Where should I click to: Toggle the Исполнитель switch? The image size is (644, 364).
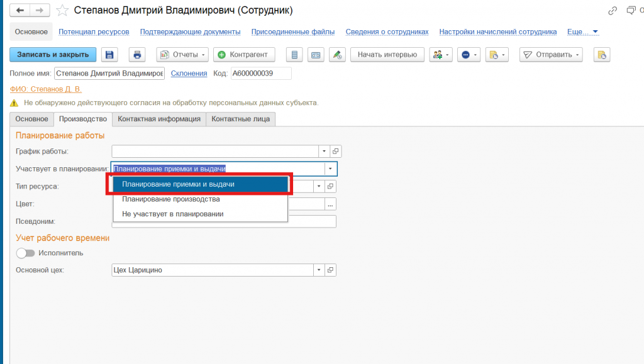pyautogui.click(x=25, y=253)
